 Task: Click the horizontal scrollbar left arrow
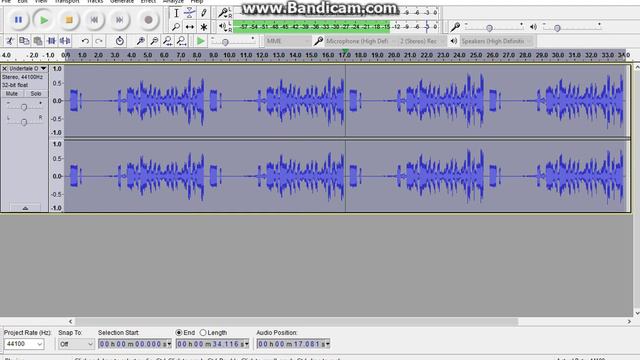coord(71,322)
